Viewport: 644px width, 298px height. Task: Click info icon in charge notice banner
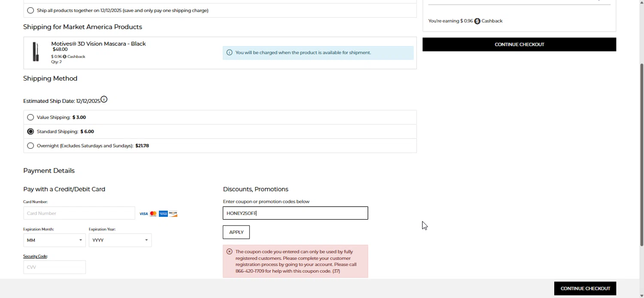coord(229,53)
